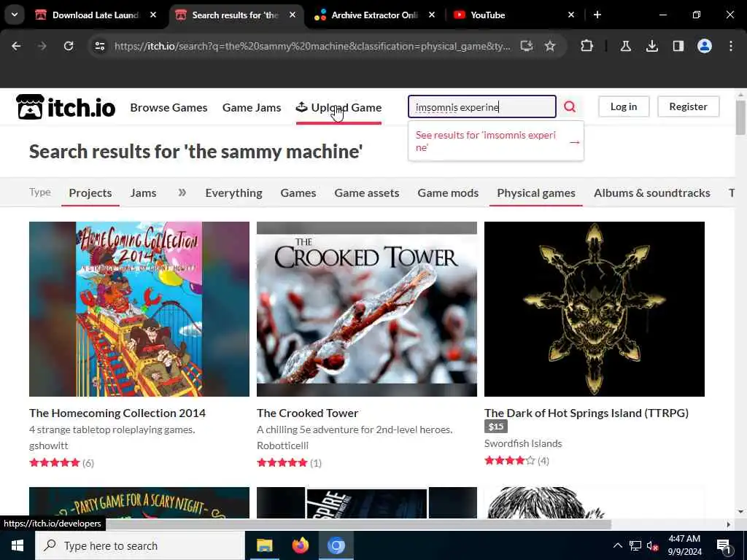The image size is (747, 560).
Task: Close the Archive Extractor Online tab
Action: tap(432, 15)
